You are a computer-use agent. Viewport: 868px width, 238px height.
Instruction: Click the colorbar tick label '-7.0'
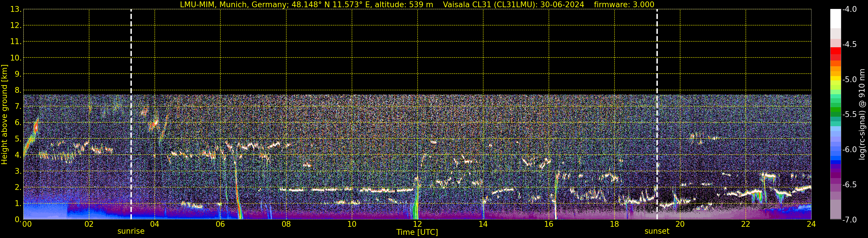click(x=850, y=220)
